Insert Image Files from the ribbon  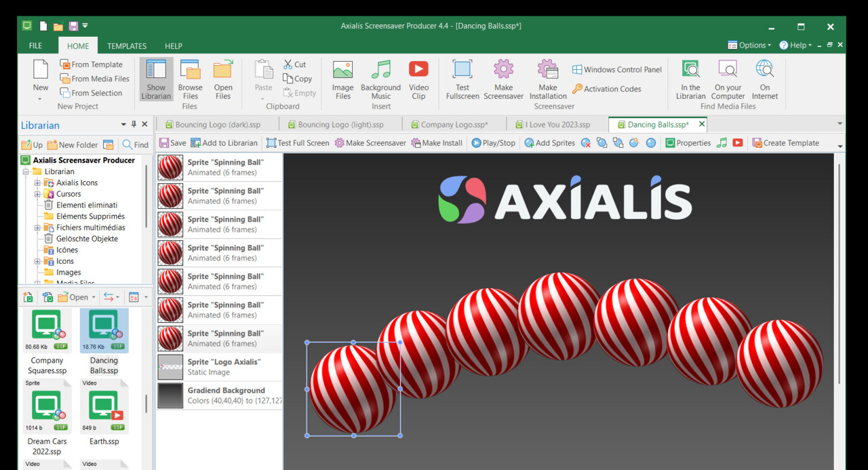[342, 80]
